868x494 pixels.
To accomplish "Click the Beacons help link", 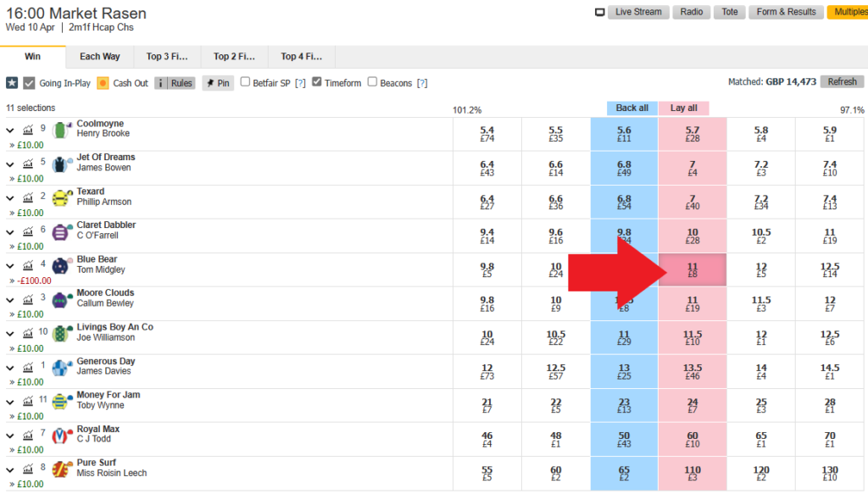I will tap(422, 83).
